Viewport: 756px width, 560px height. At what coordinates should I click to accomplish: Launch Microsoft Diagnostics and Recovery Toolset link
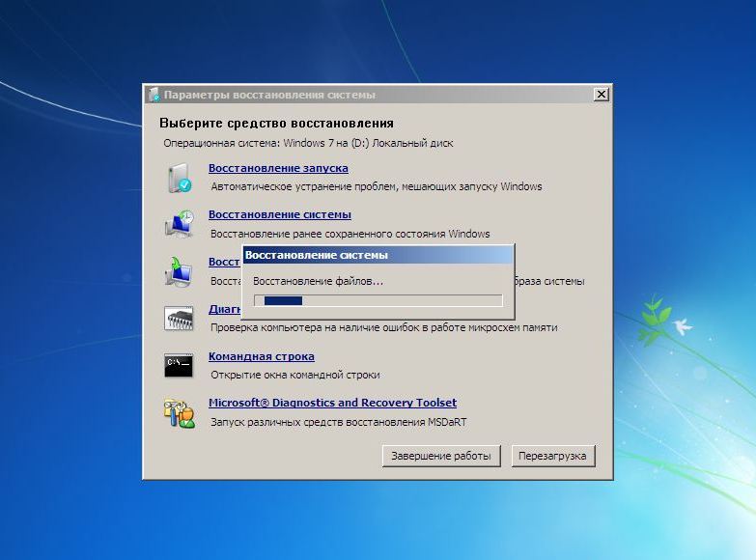[332, 403]
